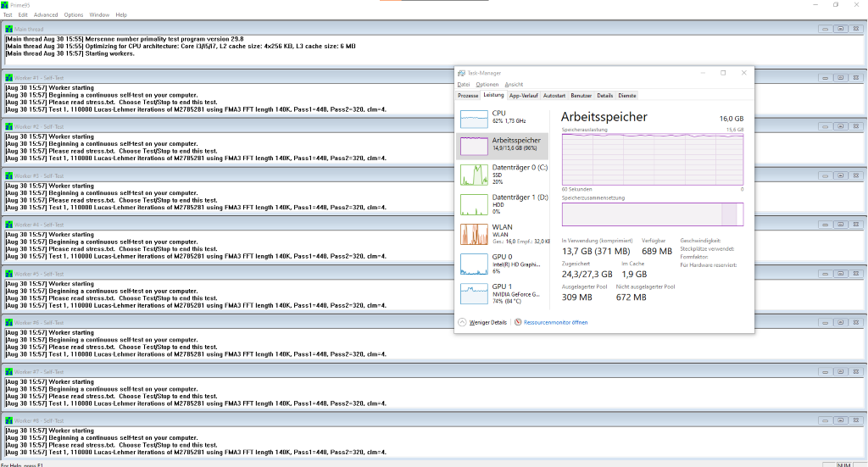Open the Edit menu in Prime95
Image resolution: width=868 pixels, height=467 pixels.
coord(23,15)
